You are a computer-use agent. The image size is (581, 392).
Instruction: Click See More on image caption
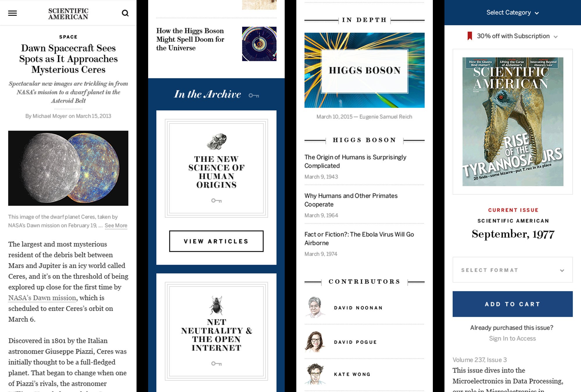(x=116, y=225)
